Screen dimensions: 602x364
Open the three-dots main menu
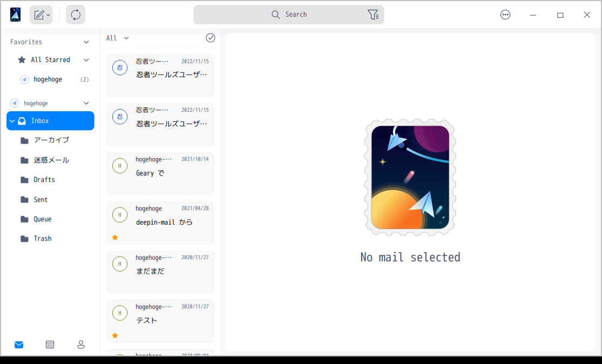[505, 15]
